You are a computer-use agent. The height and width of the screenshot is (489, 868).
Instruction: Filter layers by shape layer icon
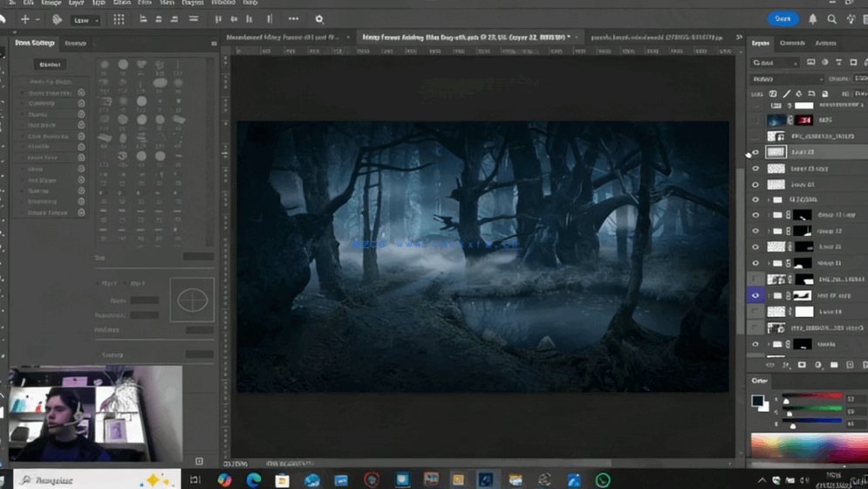pyautogui.click(x=853, y=62)
